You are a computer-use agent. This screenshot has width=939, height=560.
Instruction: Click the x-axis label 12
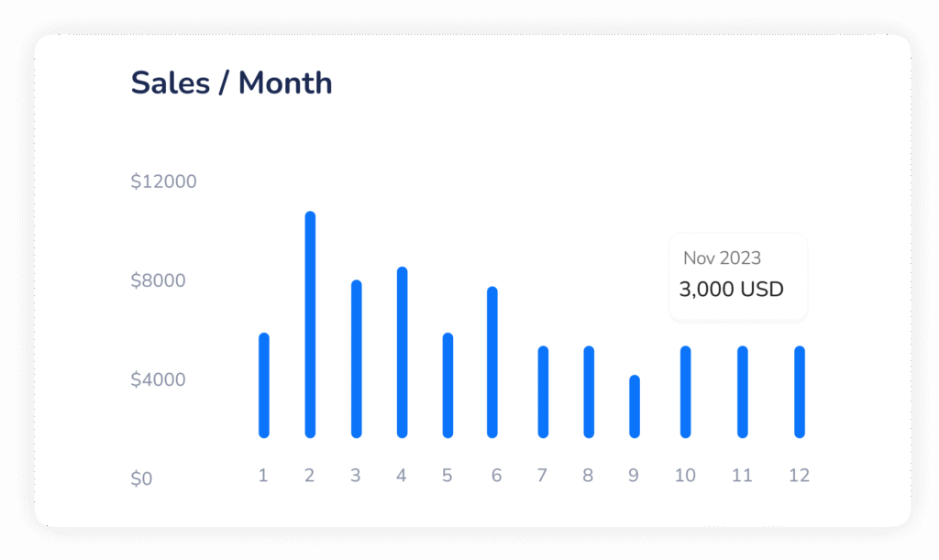pos(800,475)
